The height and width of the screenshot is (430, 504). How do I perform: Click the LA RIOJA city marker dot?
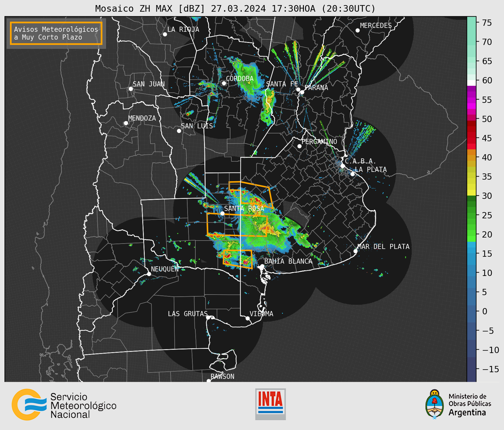pyautogui.click(x=165, y=34)
